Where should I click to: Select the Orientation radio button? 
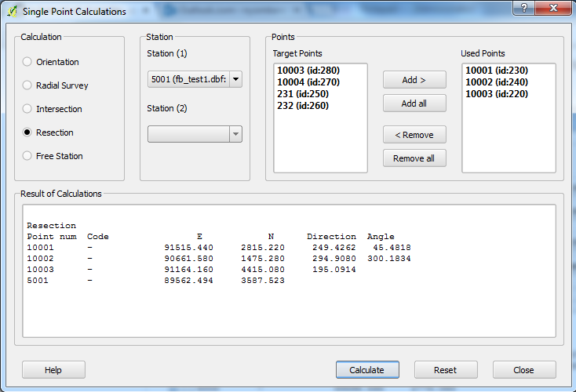click(28, 62)
